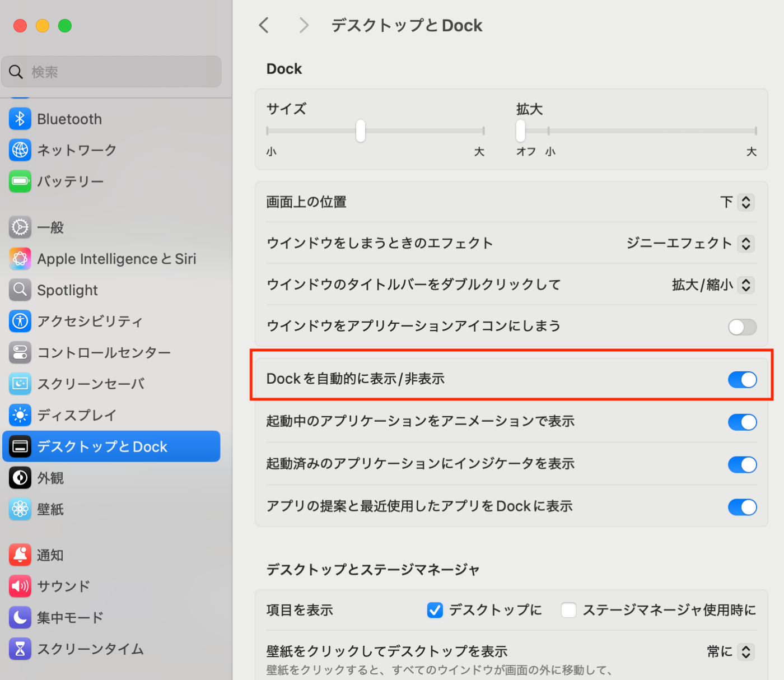Click the バッテリー sidebar label
Image resolution: width=784 pixels, height=680 pixels.
click(x=71, y=181)
